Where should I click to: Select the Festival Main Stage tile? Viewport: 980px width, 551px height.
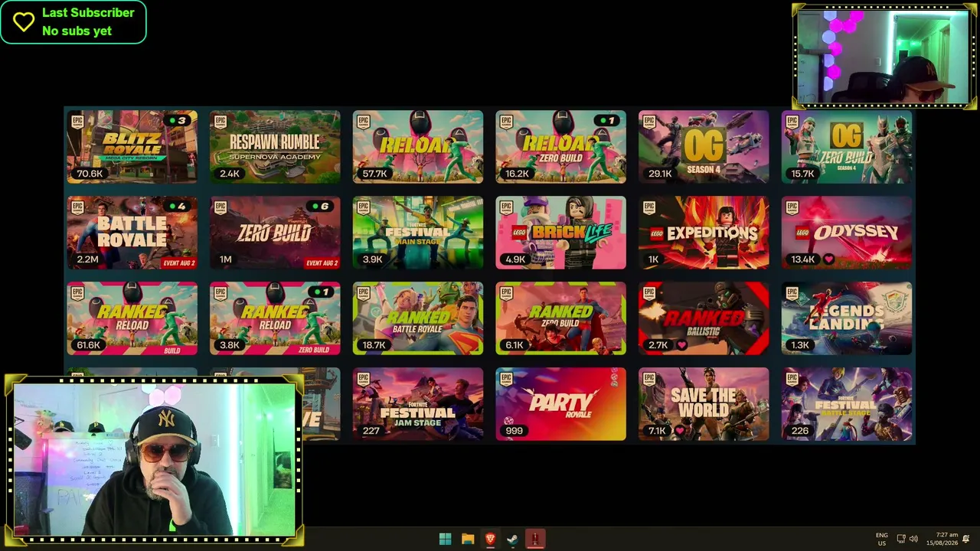418,233
